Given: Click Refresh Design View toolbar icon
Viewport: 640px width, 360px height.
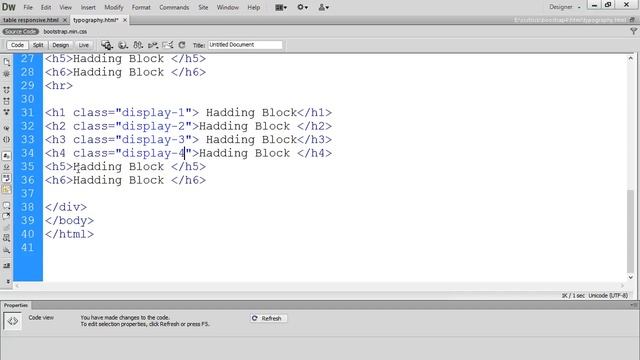Looking at the screenshot, I should (182, 45).
